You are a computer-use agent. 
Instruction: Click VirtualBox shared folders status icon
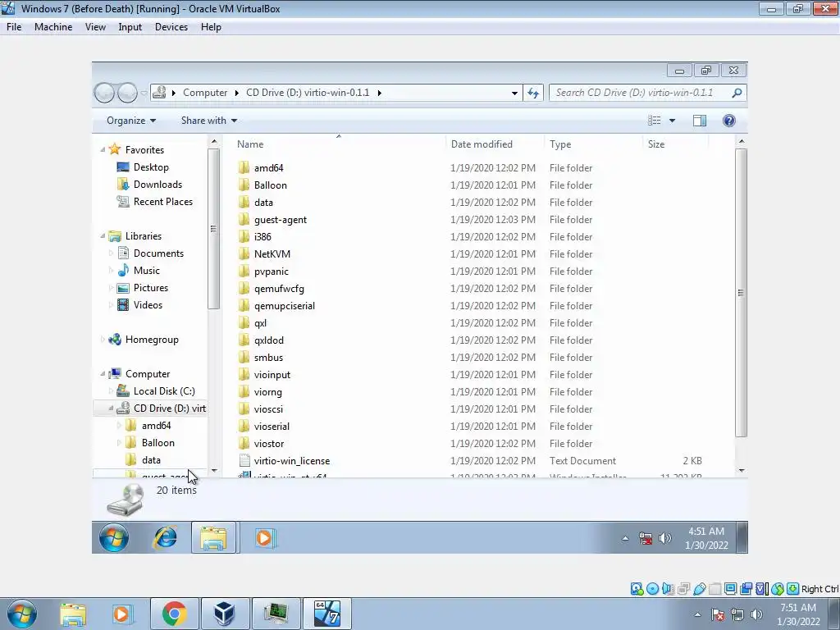[714, 589]
